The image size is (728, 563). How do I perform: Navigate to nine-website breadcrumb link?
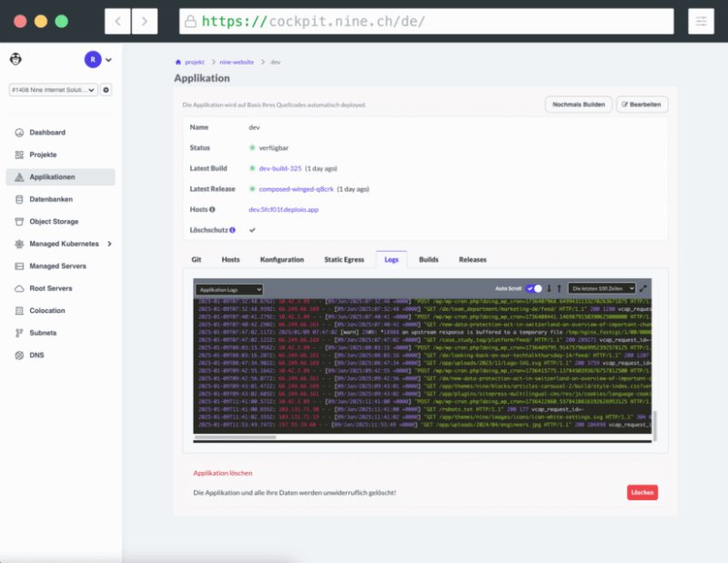[237, 62]
